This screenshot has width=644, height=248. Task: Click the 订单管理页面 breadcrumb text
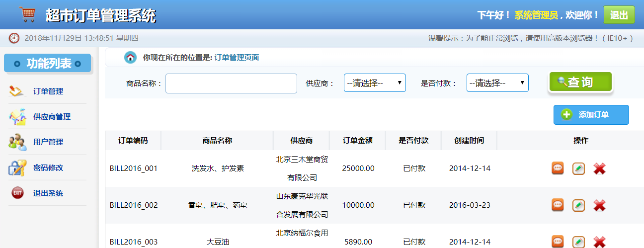click(237, 58)
